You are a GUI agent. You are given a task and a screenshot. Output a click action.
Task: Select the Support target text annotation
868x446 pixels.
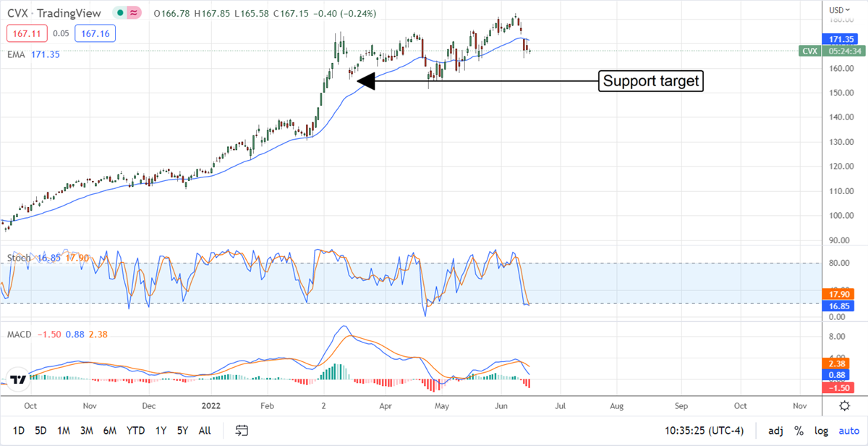pyautogui.click(x=651, y=81)
